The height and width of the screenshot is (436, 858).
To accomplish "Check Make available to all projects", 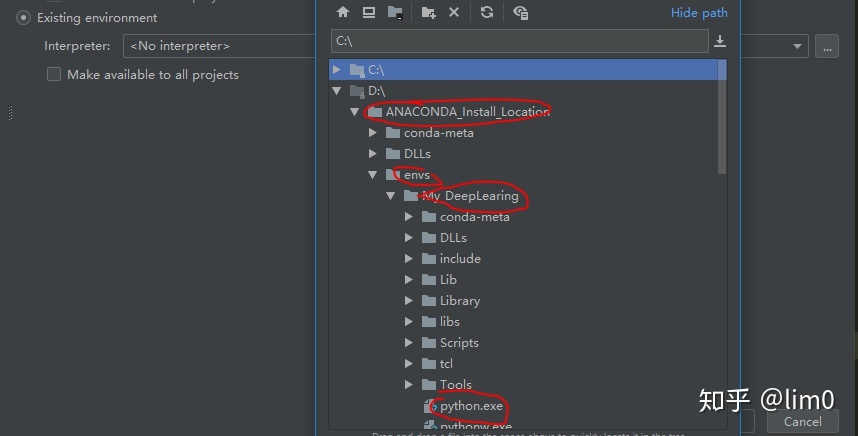I will [x=54, y=74].
